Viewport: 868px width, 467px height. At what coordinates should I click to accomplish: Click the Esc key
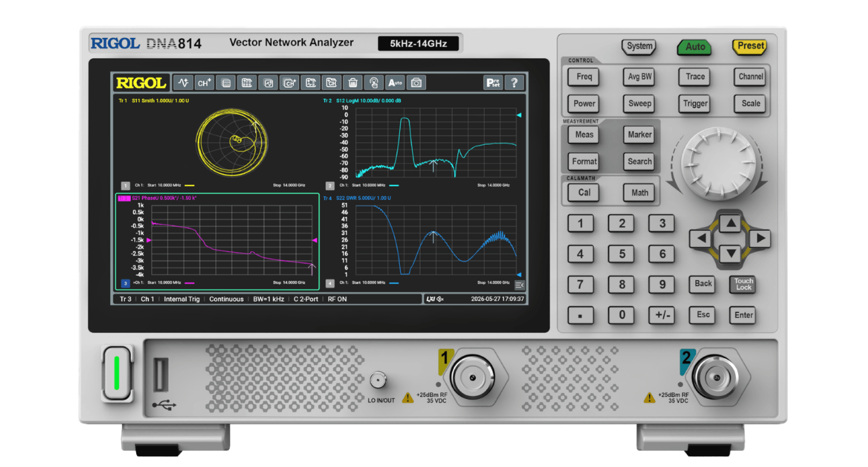click(703, 315)
